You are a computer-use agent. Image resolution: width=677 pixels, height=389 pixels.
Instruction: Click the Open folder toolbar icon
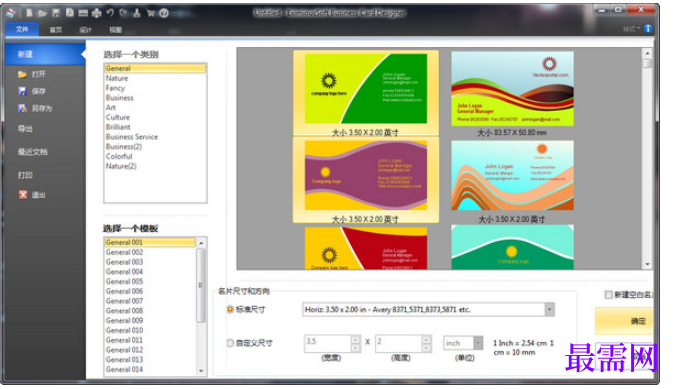point(42,13)
